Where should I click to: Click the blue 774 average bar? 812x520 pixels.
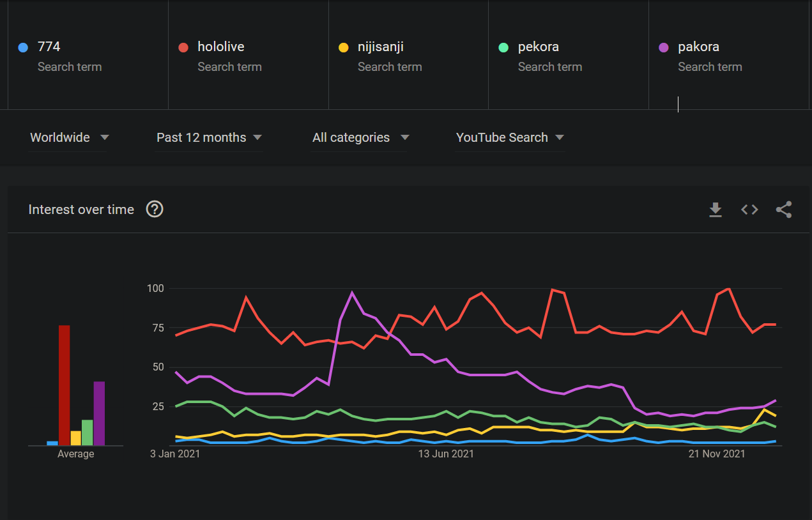[52, 443]
